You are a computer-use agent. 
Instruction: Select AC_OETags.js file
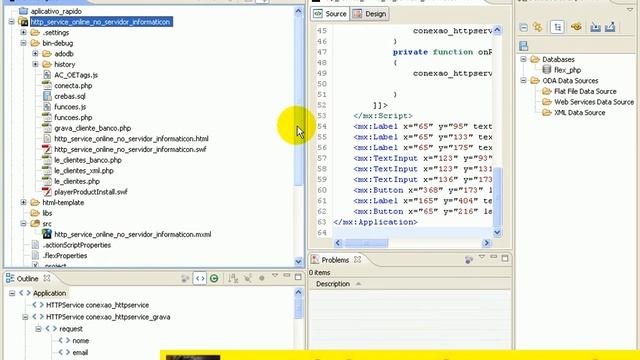(76, 75)
